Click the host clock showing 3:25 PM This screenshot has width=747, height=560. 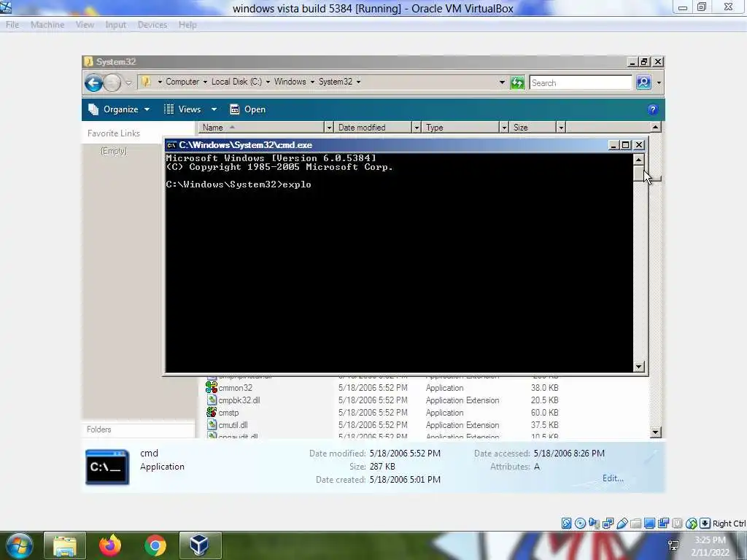[x=711, y=540]
